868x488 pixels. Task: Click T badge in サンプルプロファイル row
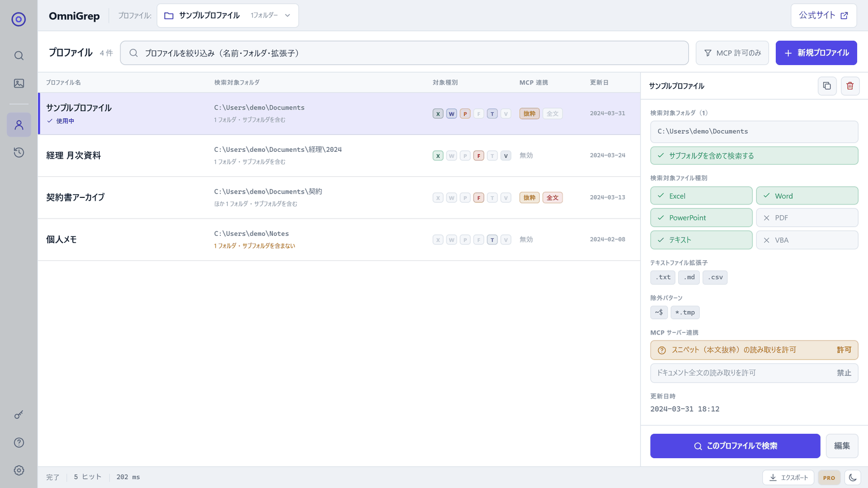pos(492,114)
